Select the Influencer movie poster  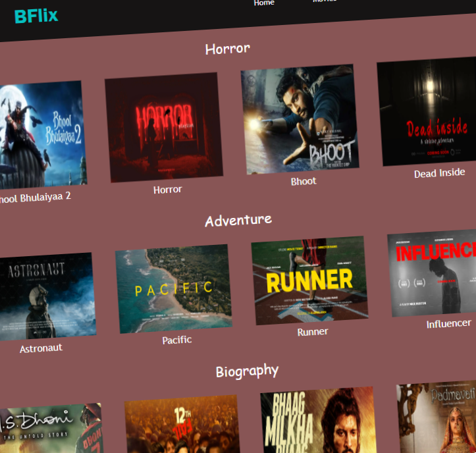pyautogui.click(x=433, y=273)
